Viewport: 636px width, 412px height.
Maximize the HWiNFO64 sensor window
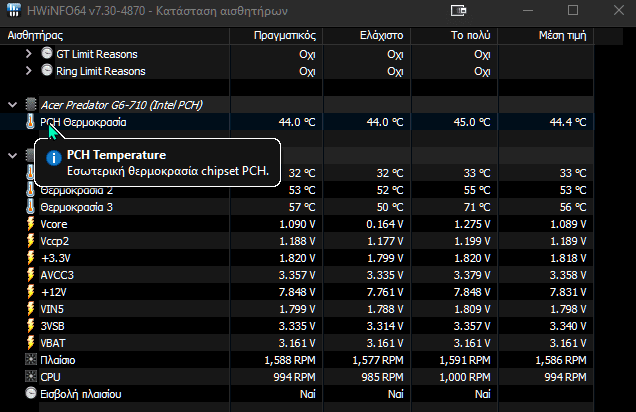(573, 10)
